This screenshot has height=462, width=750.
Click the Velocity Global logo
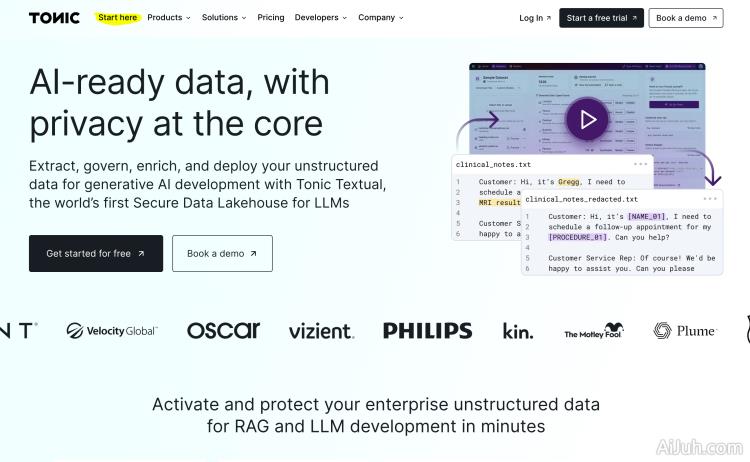[x=112, y=331]
